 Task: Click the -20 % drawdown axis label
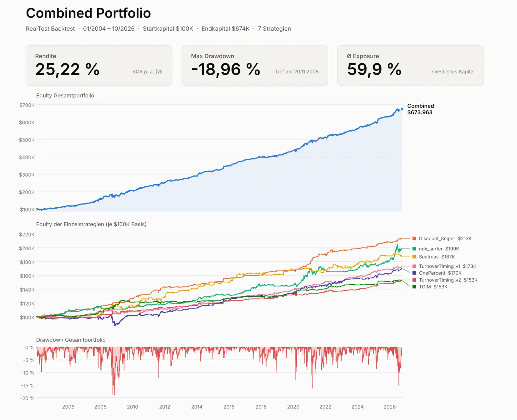point(27,398)
